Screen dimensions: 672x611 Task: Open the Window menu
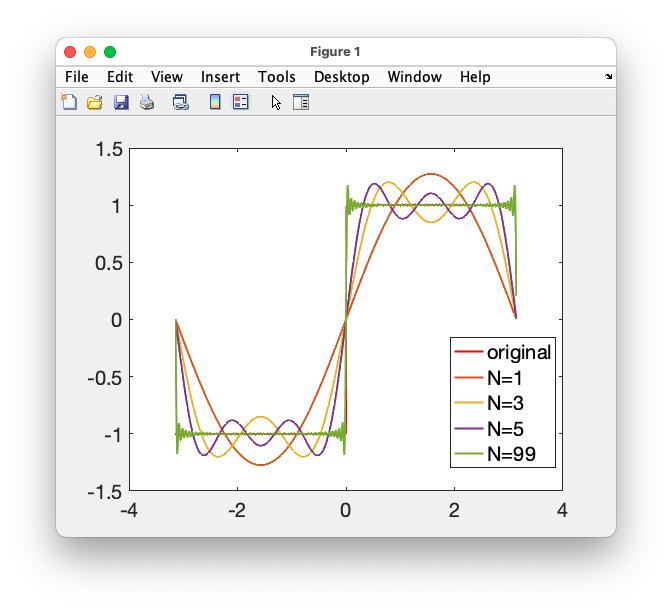(x=414, y=77)
